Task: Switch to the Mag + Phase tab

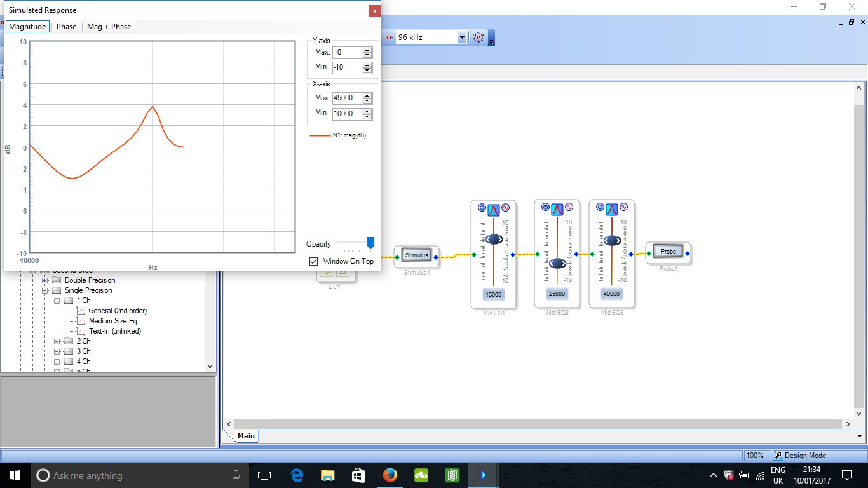Action: click(109, 27)
